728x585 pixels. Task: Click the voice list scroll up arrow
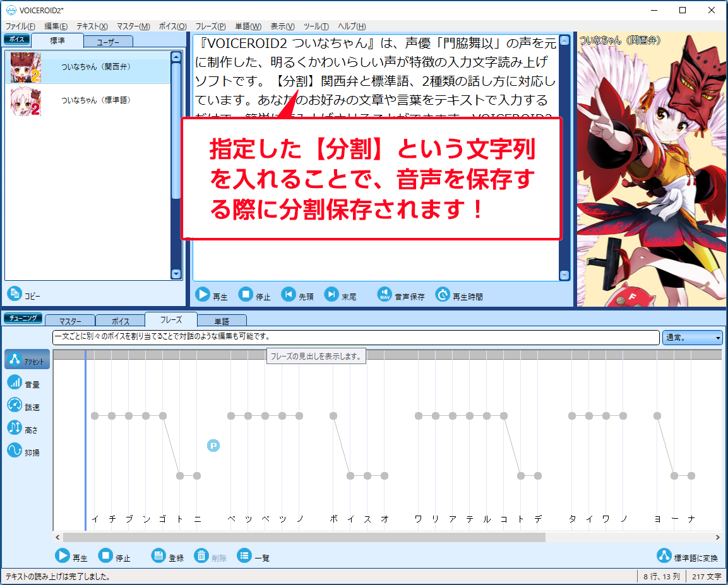(176, 57)
